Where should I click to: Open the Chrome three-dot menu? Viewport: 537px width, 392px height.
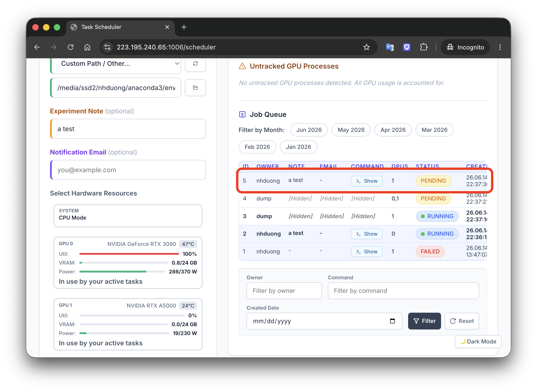coord(500,47)
